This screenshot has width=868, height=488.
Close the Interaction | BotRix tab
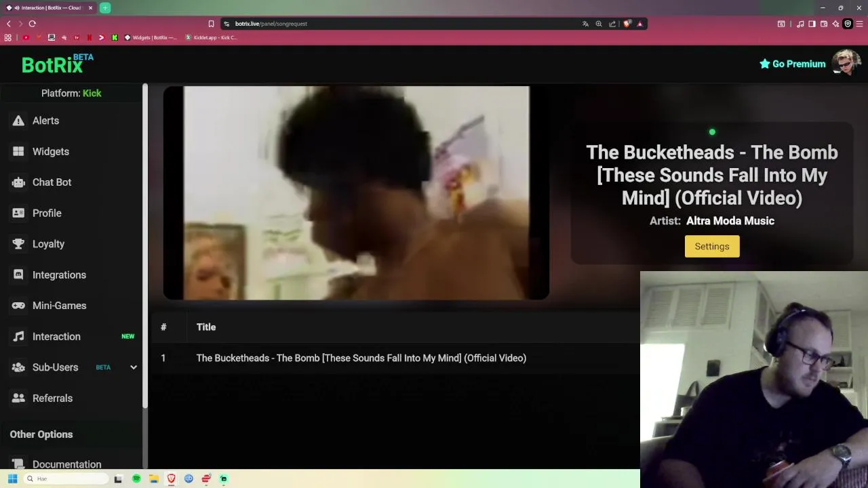pos(90,8)
